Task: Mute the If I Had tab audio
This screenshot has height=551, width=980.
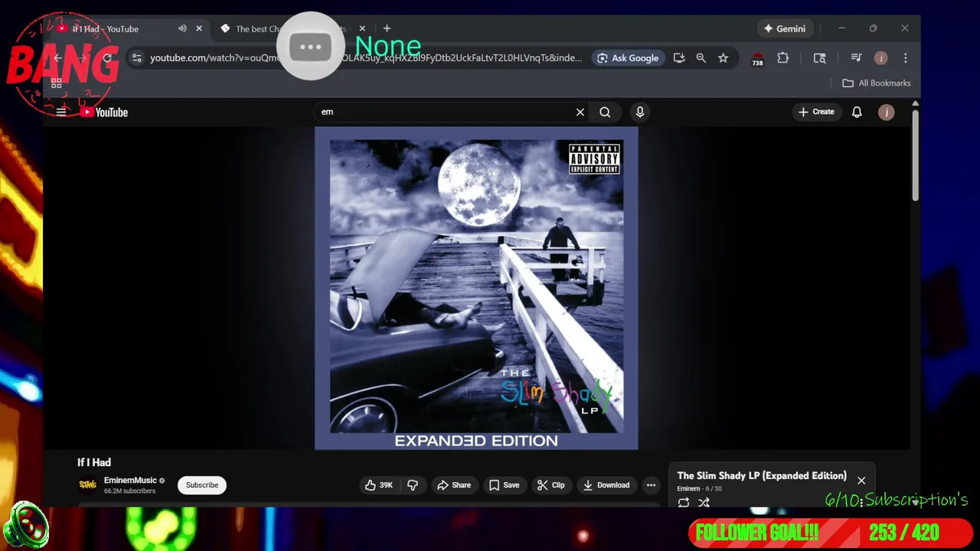Action: click(182, 28)
